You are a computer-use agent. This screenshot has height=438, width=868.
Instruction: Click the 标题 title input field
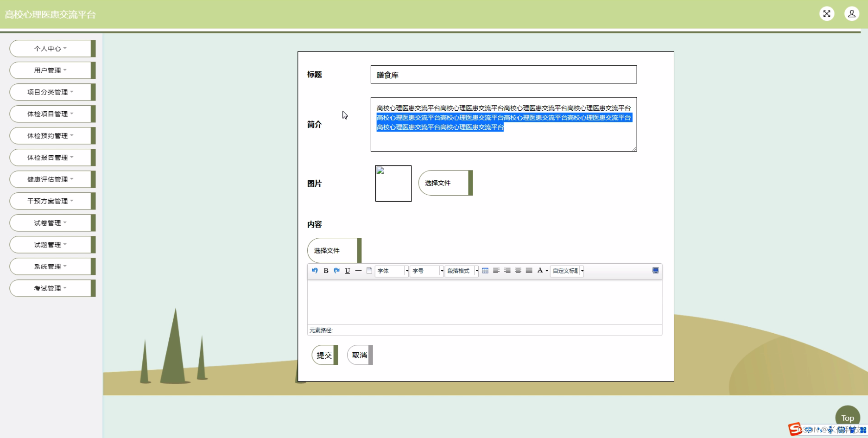(504, 75)
